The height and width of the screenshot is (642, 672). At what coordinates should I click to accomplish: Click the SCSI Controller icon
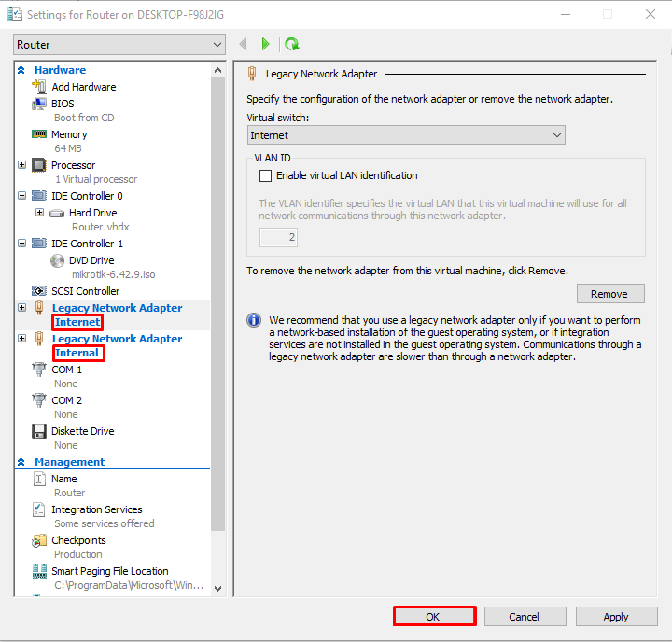[x=39, y=291]
